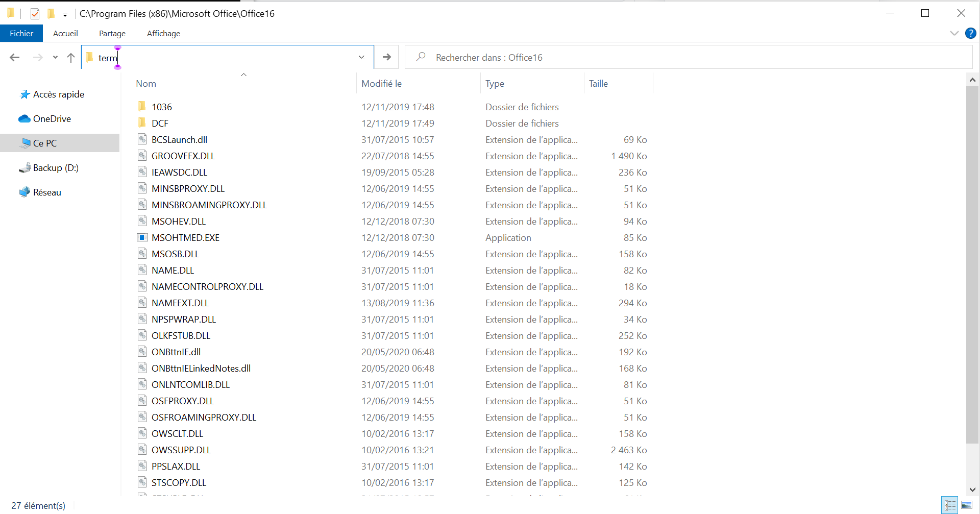Click the Go to arrow button
Image resolution: width=980 pixels, height=514 pixels.
click(x=387, y=57)
